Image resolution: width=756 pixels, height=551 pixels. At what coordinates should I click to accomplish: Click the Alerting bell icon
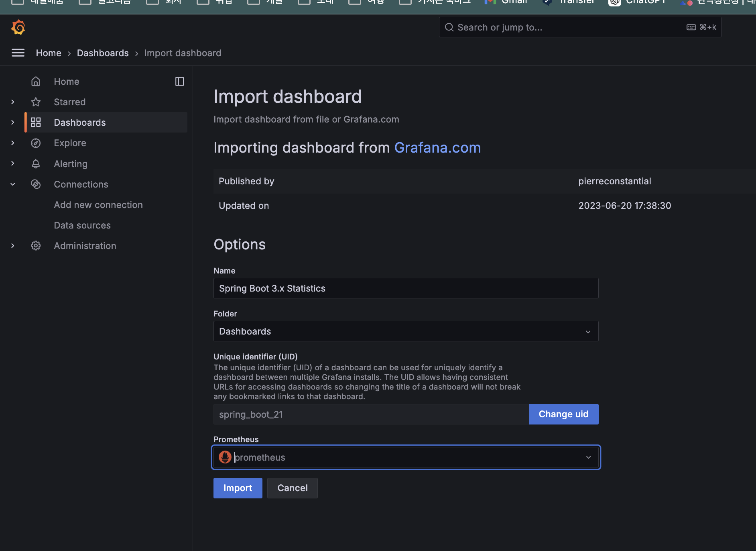[36, 164]
